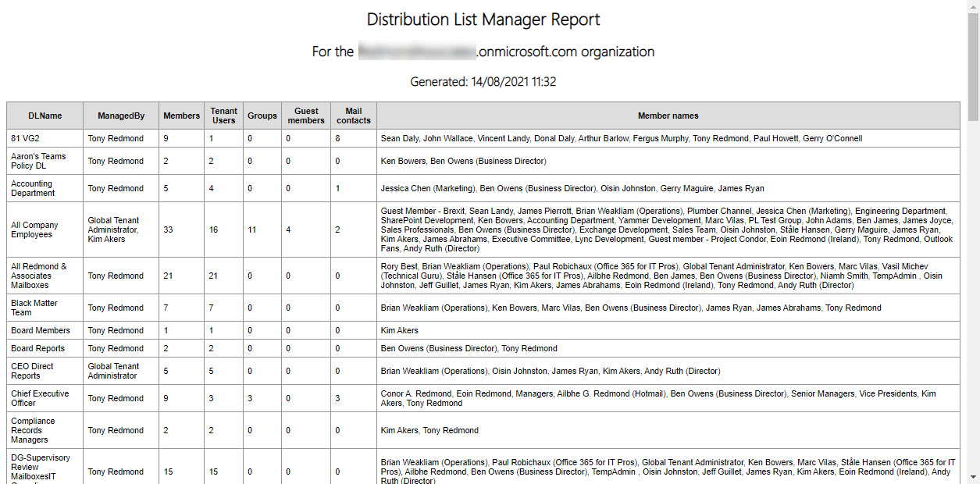The image size is (980, 484).
Task: Select the Mail contacts column header
Action: (354, 116)
